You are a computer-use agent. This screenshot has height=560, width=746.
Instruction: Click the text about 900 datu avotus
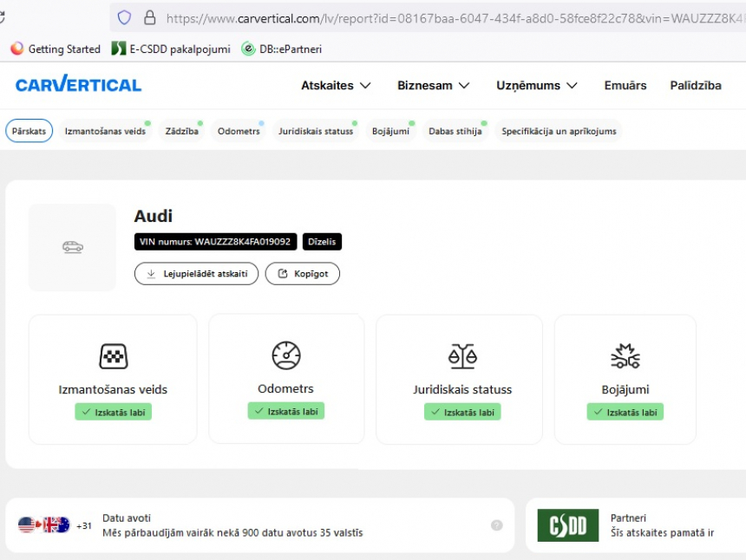click(x=232, y=533)
